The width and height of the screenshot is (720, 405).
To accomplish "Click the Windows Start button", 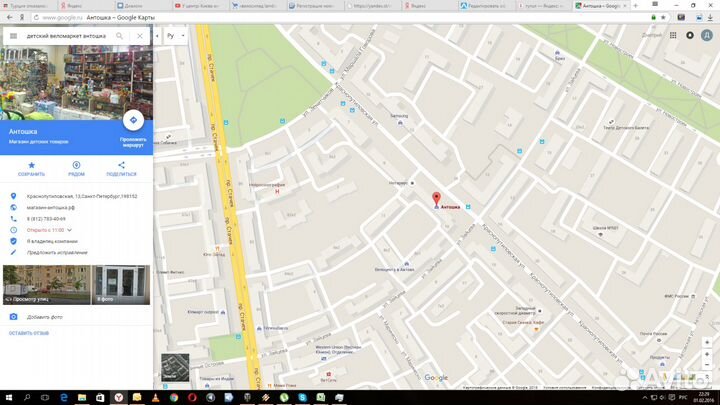I will 9,397.
